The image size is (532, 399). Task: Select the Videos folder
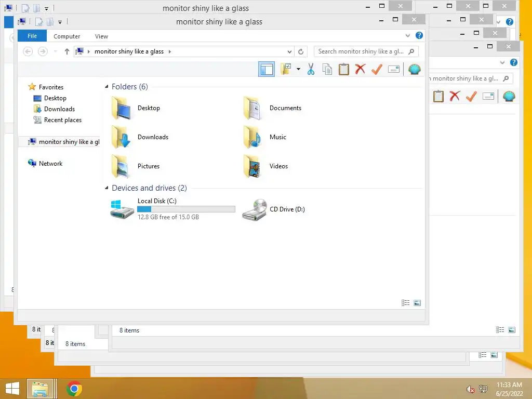tap(265, 166)
